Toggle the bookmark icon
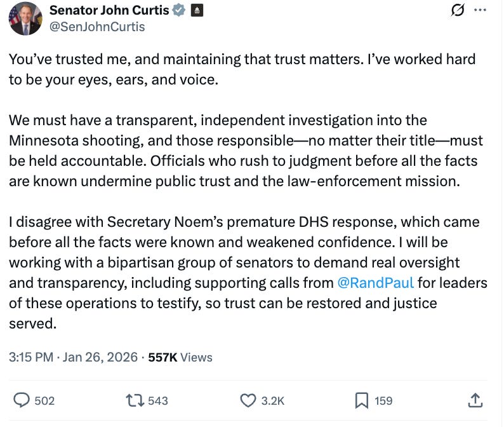504x427 pixels. (362, 400)
